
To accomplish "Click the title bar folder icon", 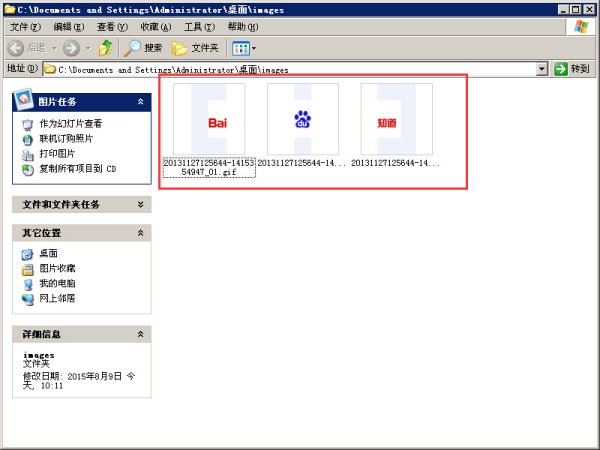I will click(x=9, y=9).
